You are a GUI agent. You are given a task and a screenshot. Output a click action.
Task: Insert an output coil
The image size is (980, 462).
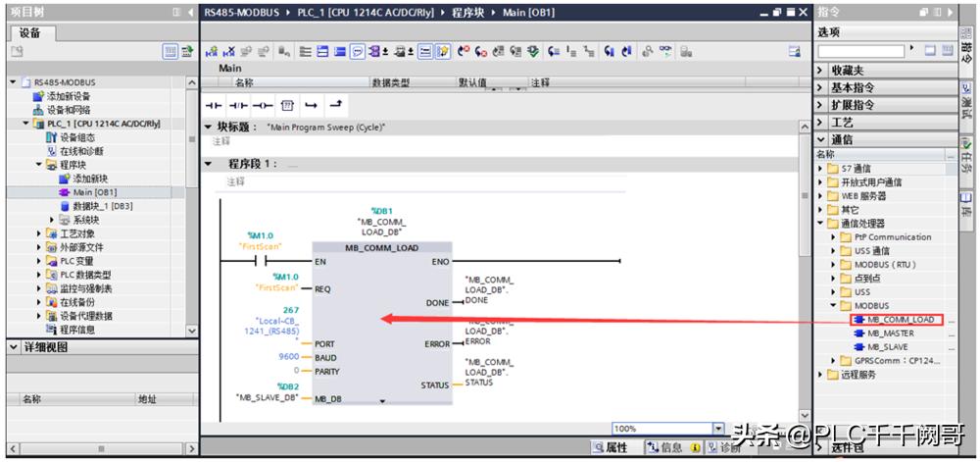(262, 104)
